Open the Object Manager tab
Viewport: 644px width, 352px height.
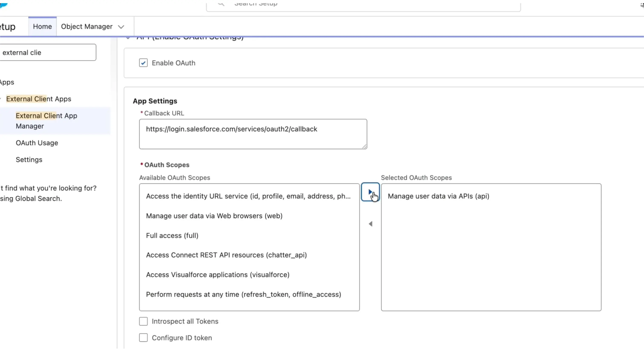tap(86, 26)
